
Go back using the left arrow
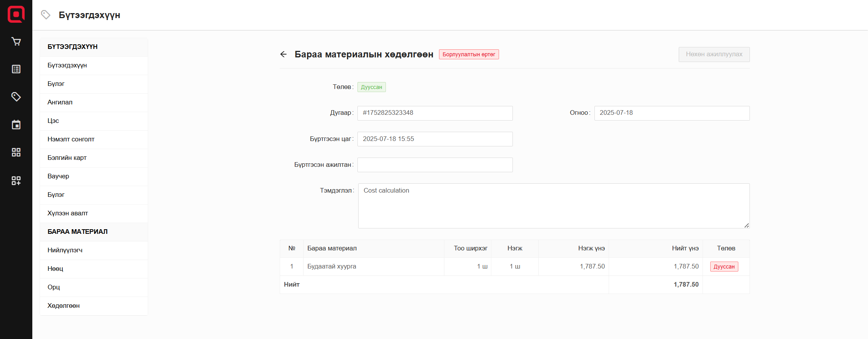click(x=284, y=54)
